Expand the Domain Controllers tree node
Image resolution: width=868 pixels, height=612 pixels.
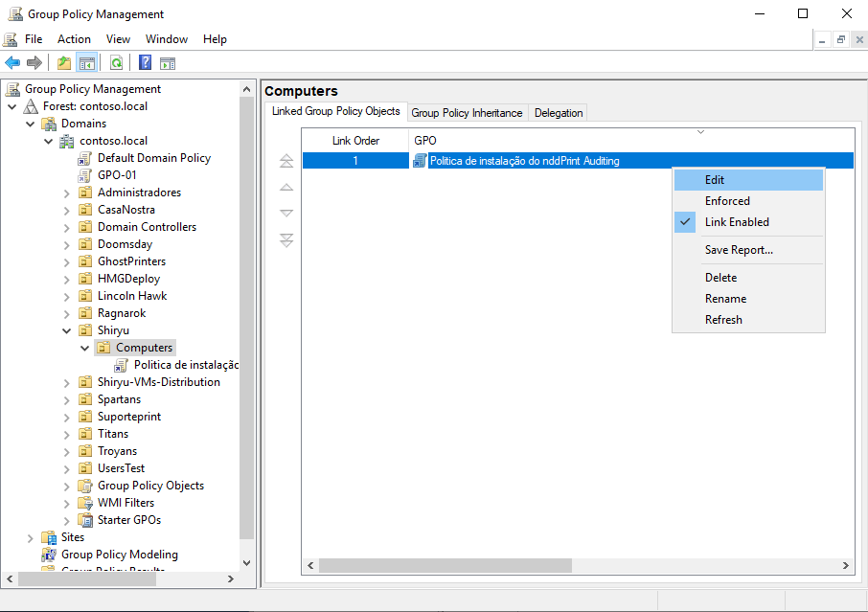67,227
